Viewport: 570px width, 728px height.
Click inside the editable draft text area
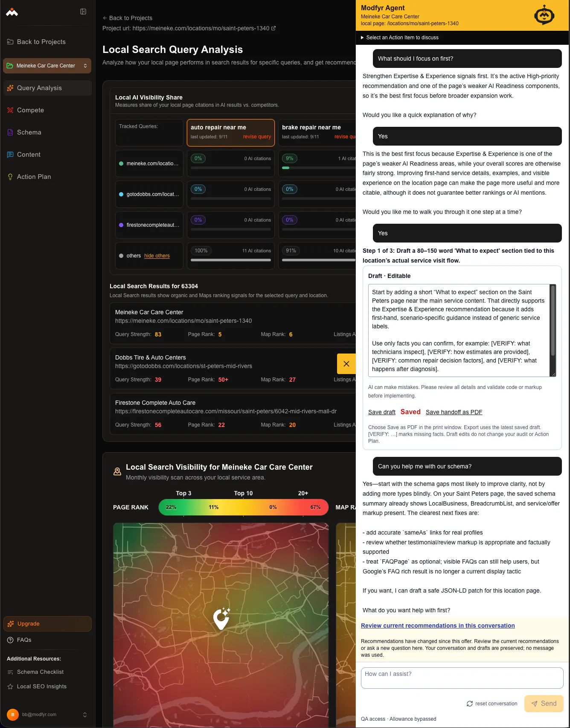click(459, 330)
